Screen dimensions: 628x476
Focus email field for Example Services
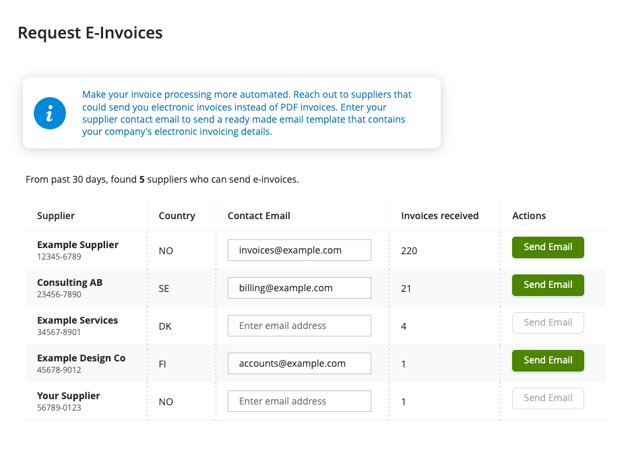coord(299,325)
